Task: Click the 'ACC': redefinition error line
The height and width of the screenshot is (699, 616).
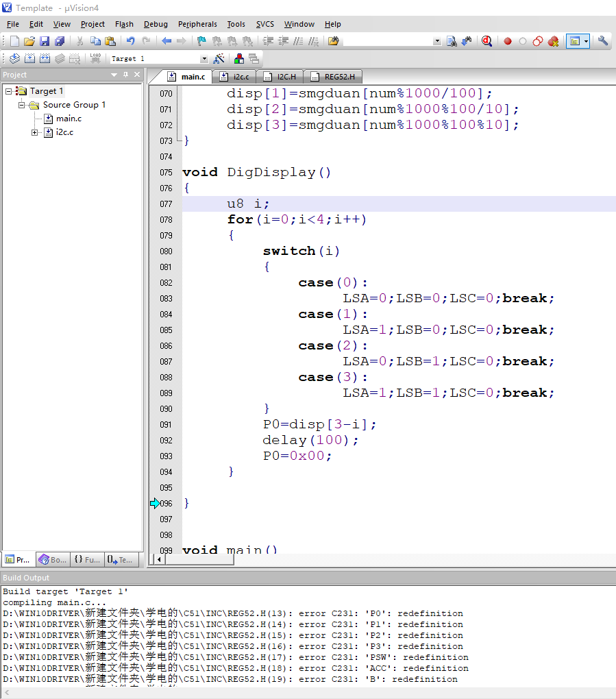Action: coord(236,669)
